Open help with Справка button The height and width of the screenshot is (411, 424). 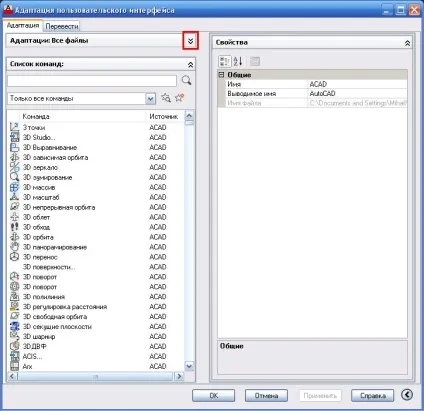[x=373, y=396]
